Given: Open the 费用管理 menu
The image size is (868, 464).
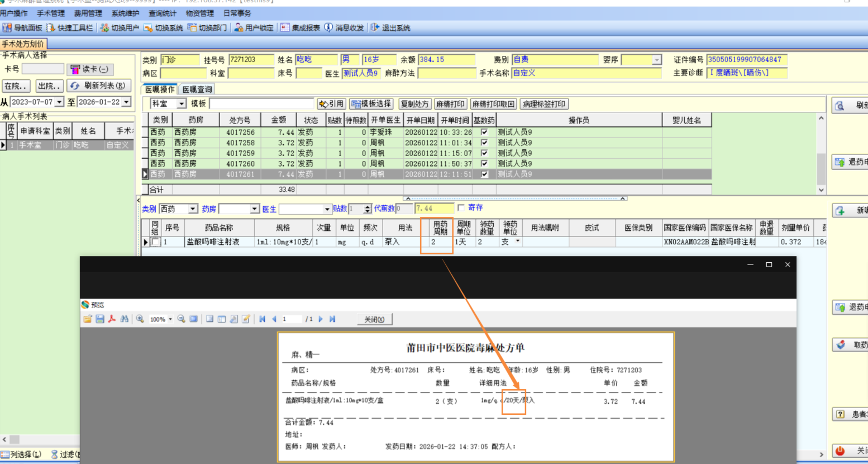Looking at the screenshot, I should 88,13.
